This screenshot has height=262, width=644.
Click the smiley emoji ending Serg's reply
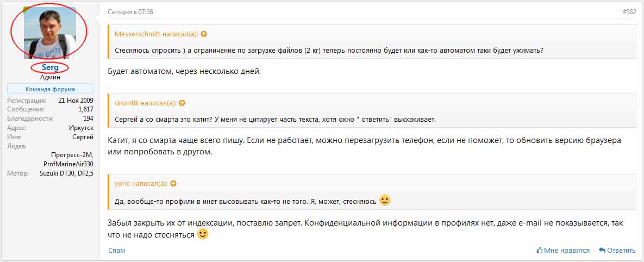pyautogui.click(x=203, y=234)
